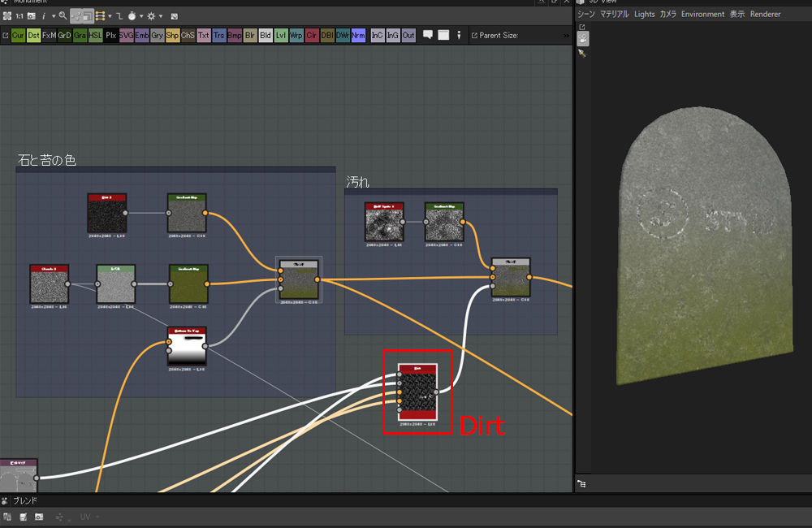Click the Txt node shortcut
Screen dimensions: 812x528
point(204,35)
